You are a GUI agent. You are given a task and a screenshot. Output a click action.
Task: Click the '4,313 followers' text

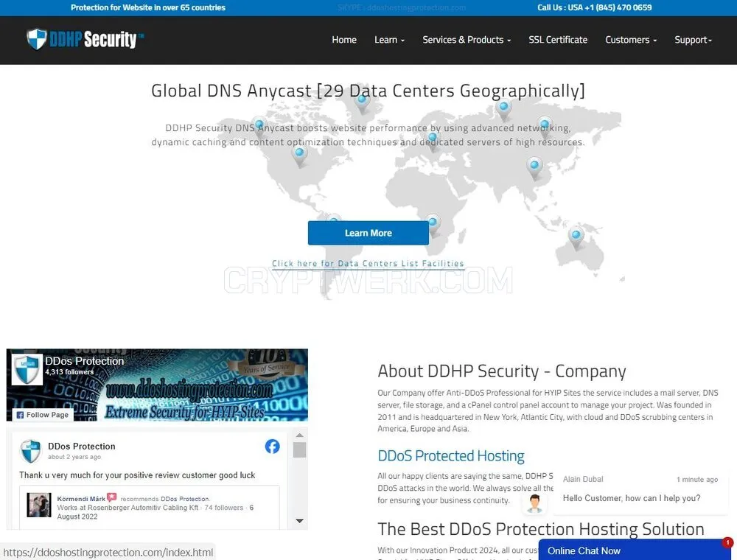click(x=69, y=372)
